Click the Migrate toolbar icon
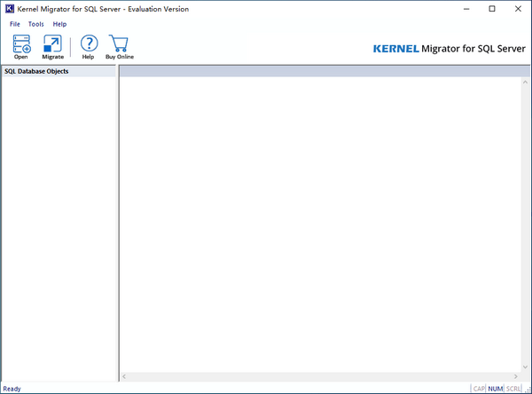 pos(53,44)
